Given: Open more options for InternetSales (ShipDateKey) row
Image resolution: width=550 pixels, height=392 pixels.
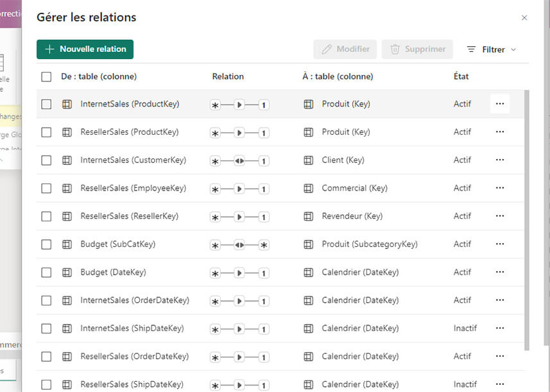Looking at the screenshot, I should tap(500, 328).
